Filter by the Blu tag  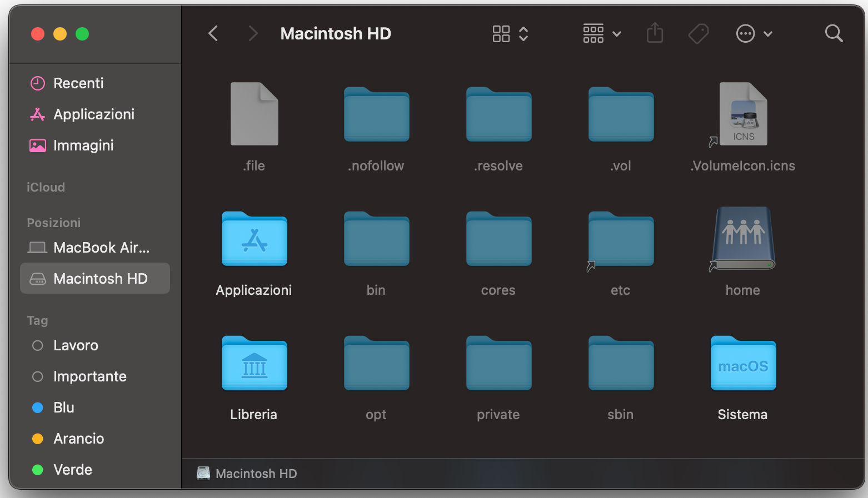63,408
